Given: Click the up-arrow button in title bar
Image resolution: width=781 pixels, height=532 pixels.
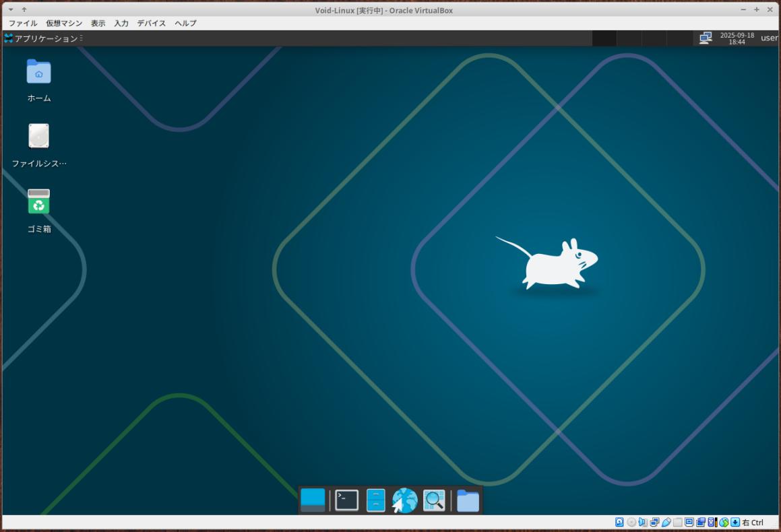Looking at the screenshot, I should [x=24, y=9].
